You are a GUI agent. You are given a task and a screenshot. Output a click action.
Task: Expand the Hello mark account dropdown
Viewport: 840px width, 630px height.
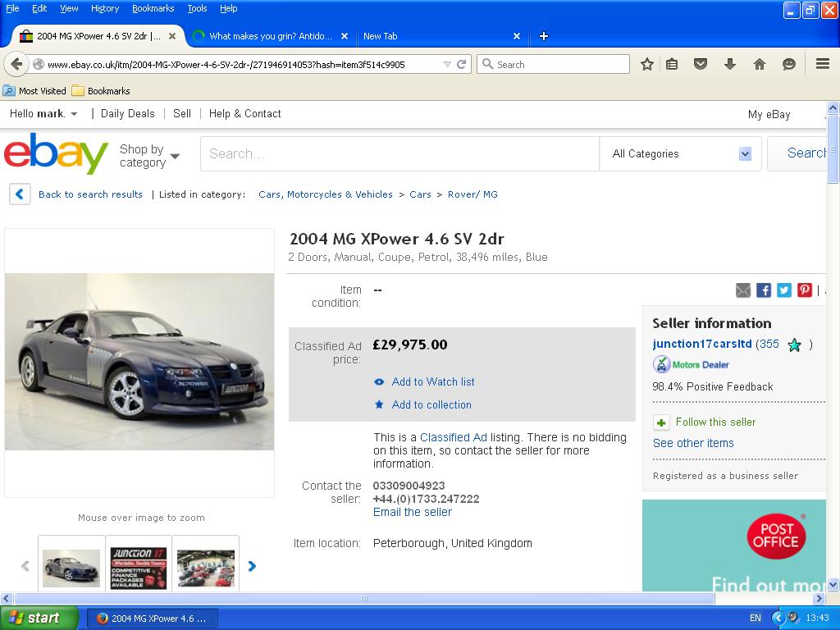click(74, 113)
